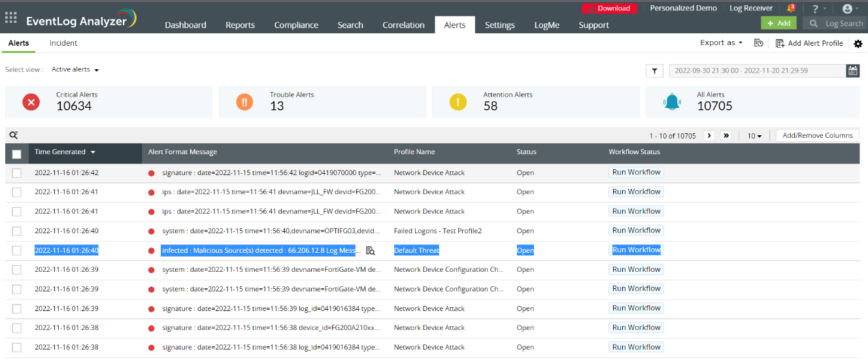
Task: Run Workflow for first alert row
Action: click(x=636, y=173)
